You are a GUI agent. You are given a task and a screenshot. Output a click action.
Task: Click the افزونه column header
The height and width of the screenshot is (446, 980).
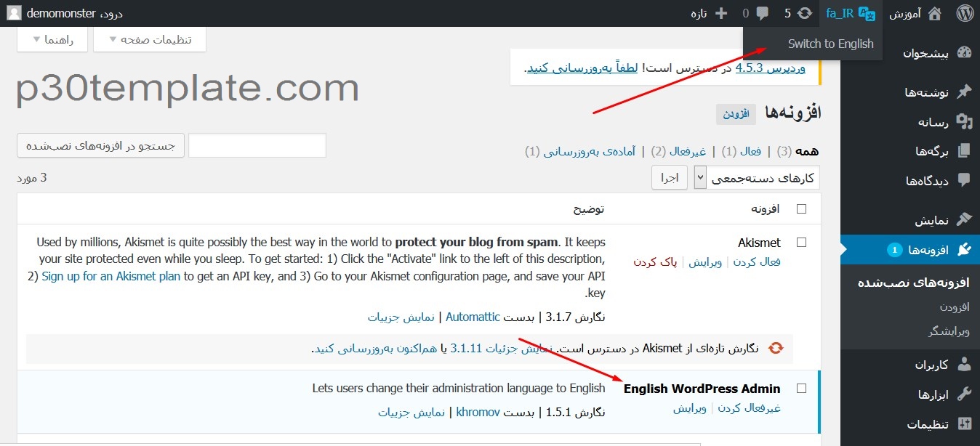coord(765,209)
